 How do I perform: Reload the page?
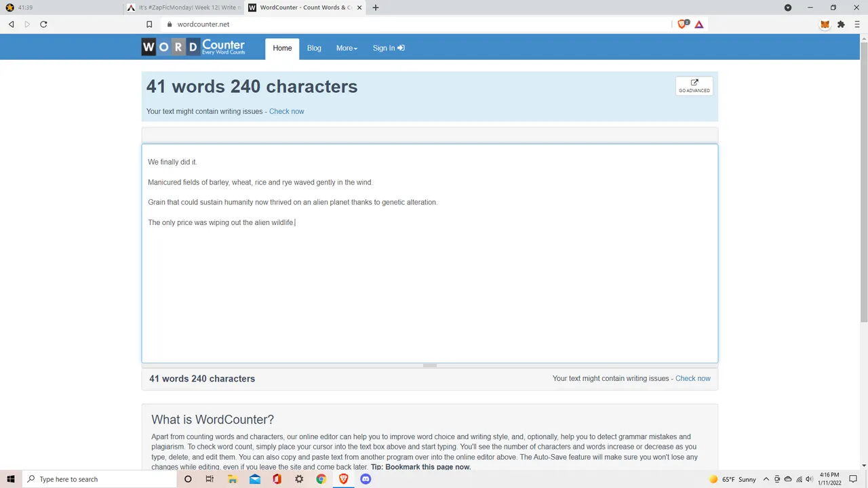[x=43, y=24]
